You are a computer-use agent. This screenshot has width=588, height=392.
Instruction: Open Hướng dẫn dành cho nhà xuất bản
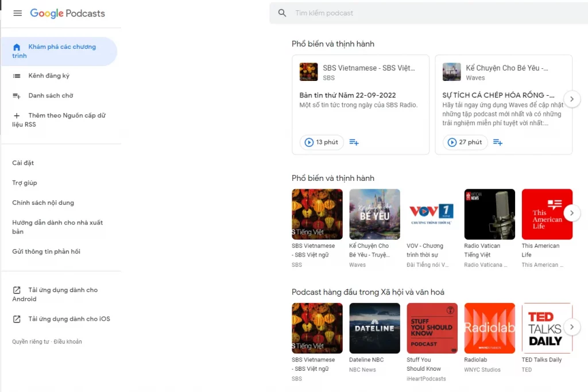click(x=57, y=227)
